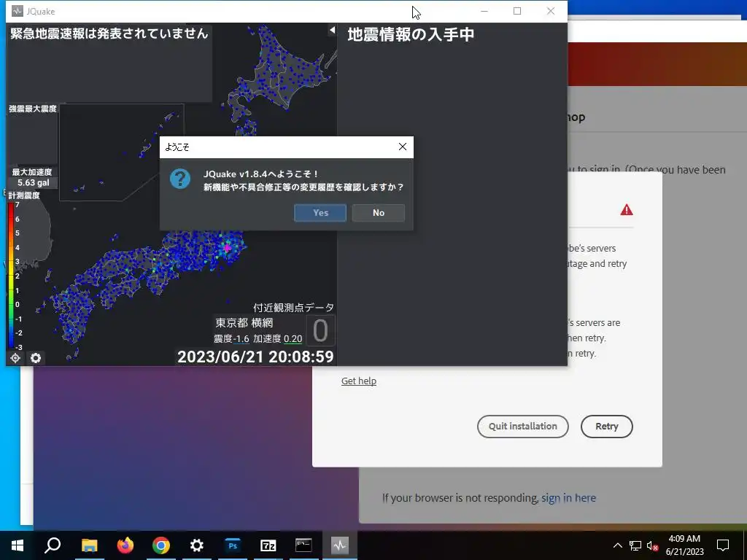Click the 付近観測点データ label
Screen dimensions: 747x560
(293, 308)
